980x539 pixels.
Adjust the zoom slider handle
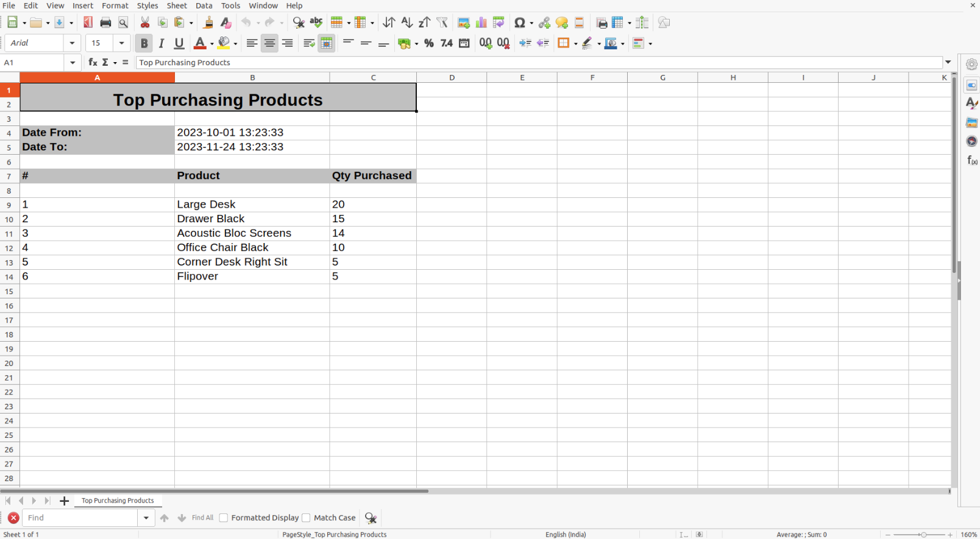923,535
